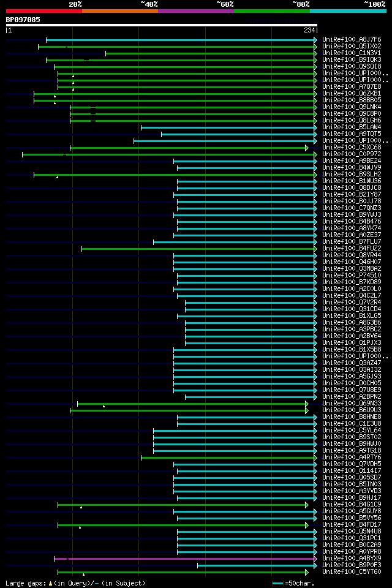392x588 pixels.
Task: Select hit UniRef100_Q8DJC8
Action: pyautogui.click(x=352, y=188)
